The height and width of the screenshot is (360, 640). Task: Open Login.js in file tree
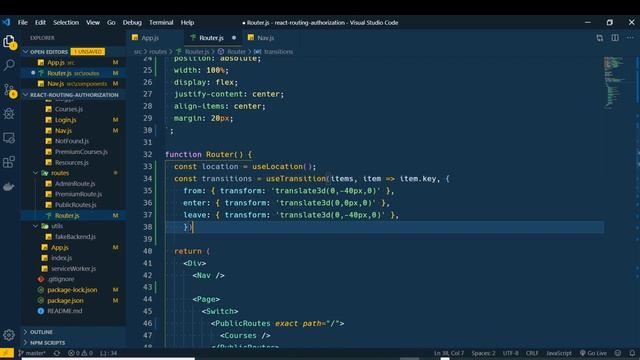[x=73, y=120]
